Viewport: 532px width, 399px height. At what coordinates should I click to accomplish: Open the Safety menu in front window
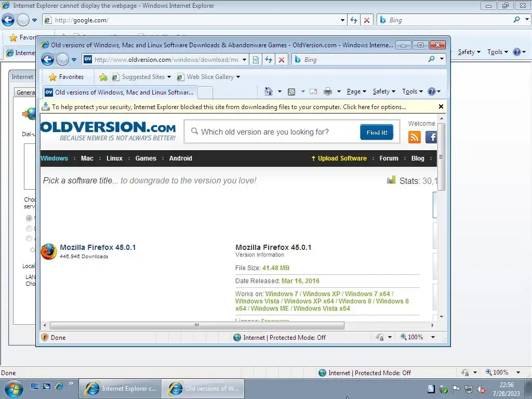tap(384, 91)
